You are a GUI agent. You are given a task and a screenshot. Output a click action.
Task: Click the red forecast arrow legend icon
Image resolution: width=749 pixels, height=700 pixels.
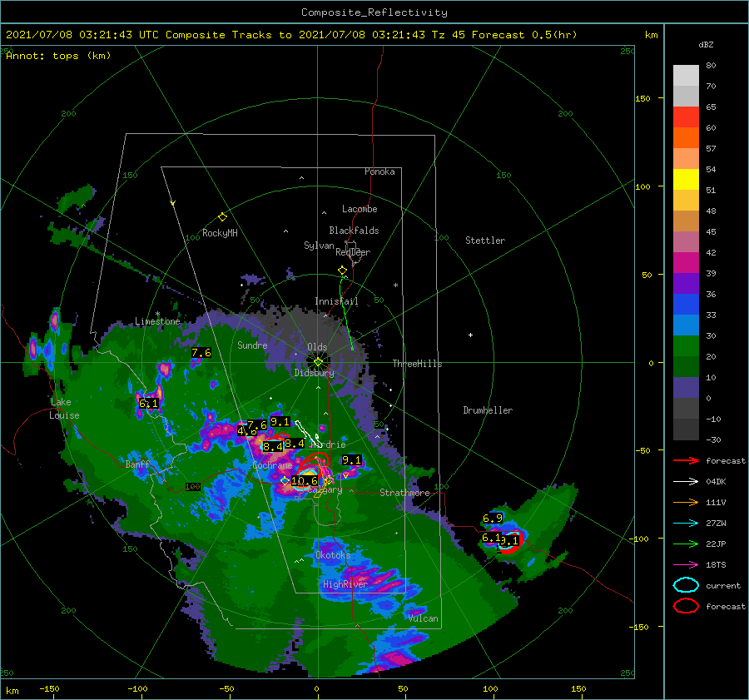point(686,460)
